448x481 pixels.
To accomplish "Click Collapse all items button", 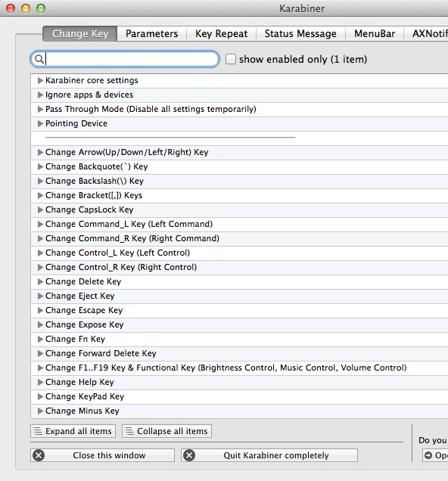I will [x=166, y=431].
